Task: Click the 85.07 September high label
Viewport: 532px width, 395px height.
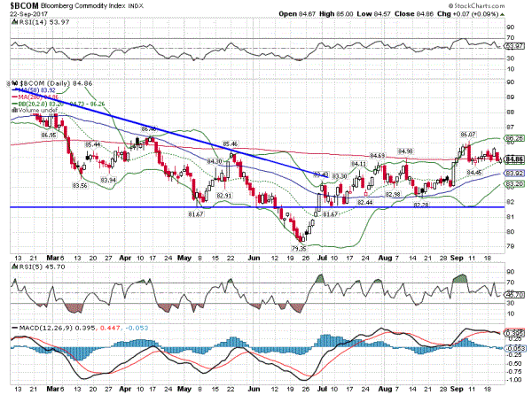Action: pyautogui.click(x=468, y=135)
